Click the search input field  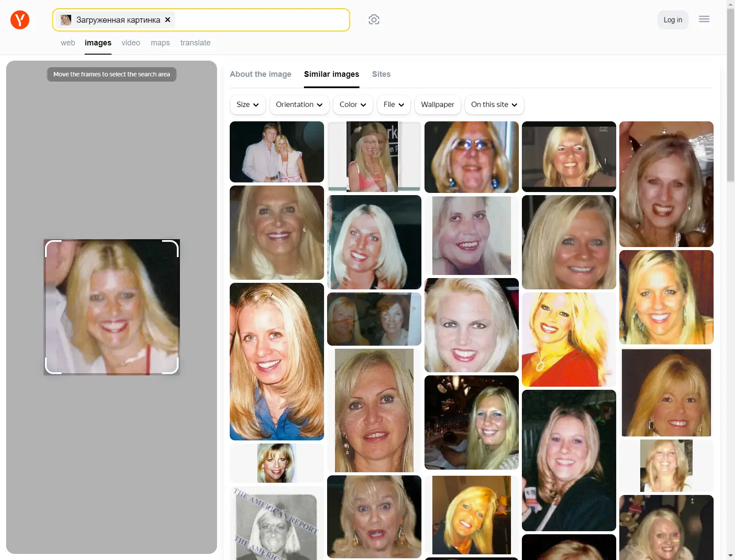[x=262, y=20]
